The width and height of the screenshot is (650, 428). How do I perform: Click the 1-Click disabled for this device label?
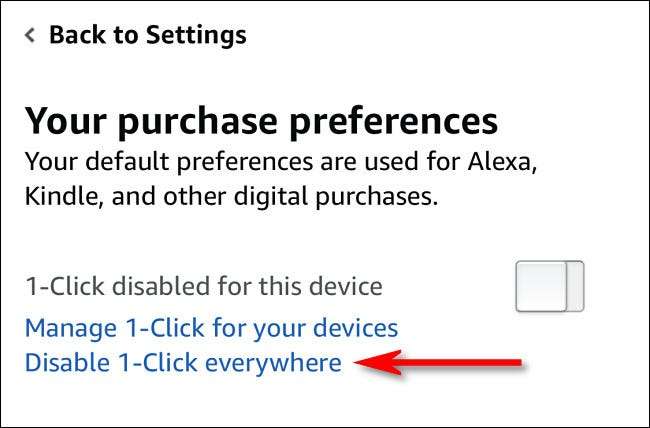point(203,287)
